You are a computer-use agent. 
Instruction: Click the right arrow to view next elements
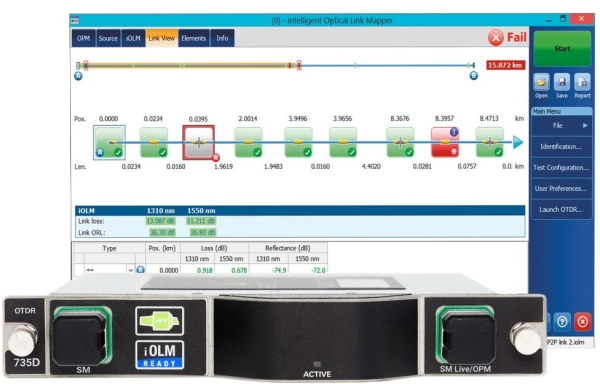(x=518, y=142)
